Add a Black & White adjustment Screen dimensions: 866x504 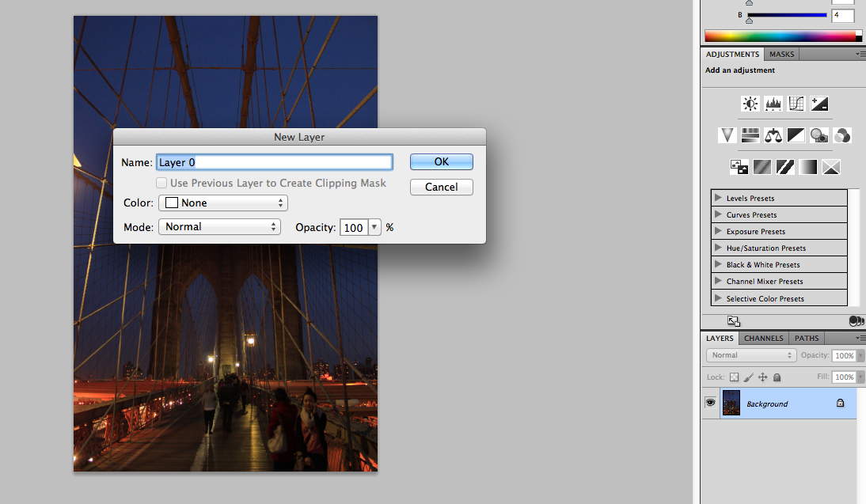point(796,135)
